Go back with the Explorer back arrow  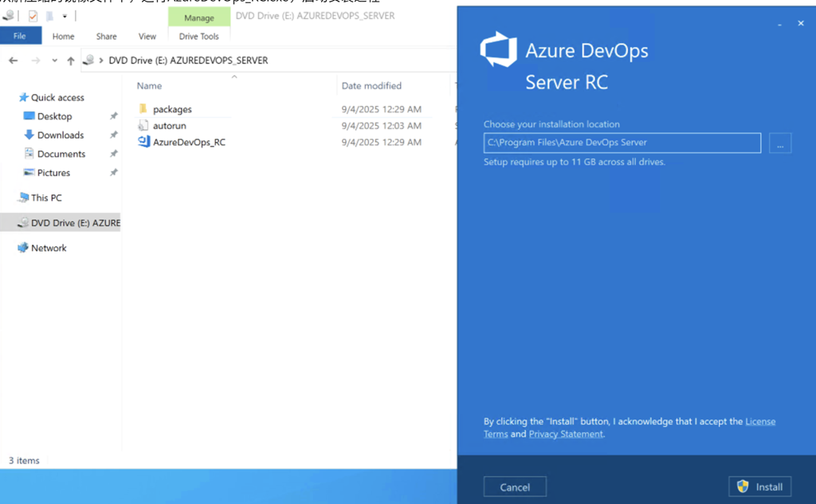pyautogui.click(x=14, y=61)
